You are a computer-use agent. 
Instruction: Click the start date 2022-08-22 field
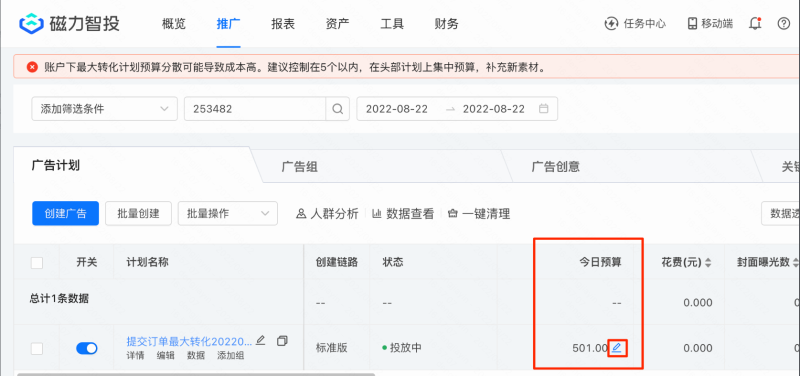tap(397, 109)
